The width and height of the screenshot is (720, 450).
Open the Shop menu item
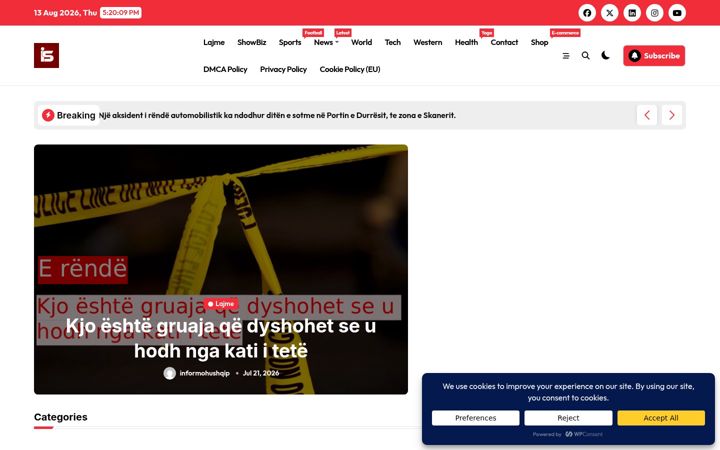coord(539,42)
